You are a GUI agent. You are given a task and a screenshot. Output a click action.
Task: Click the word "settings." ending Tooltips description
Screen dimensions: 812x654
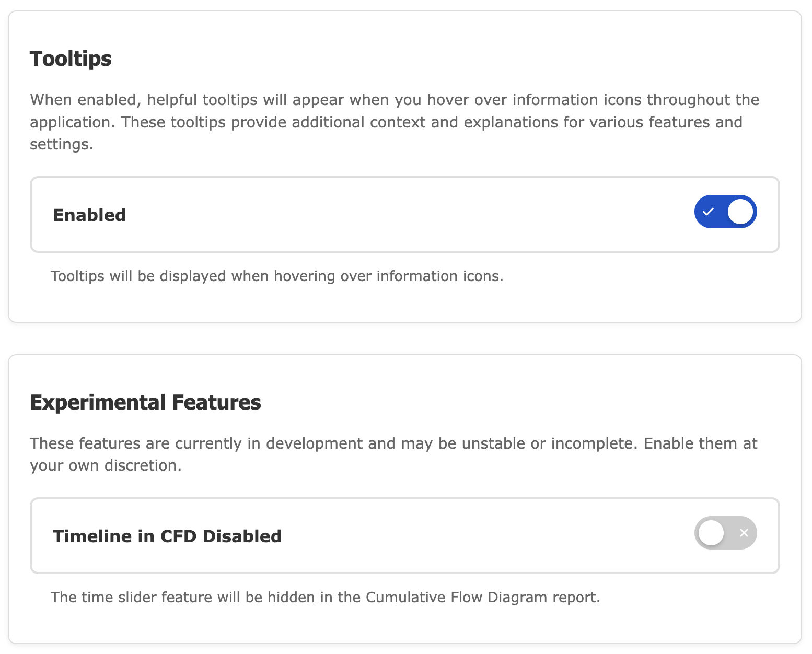62,144
